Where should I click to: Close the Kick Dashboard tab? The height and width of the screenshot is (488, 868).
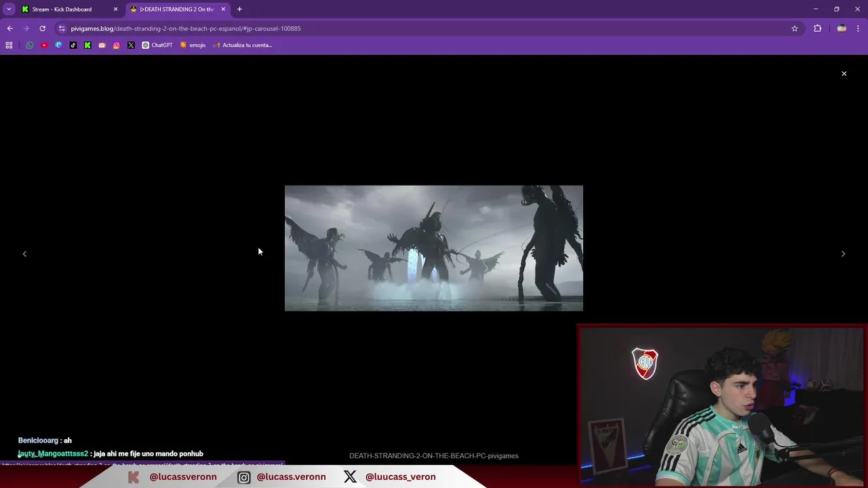pos(115,9)
